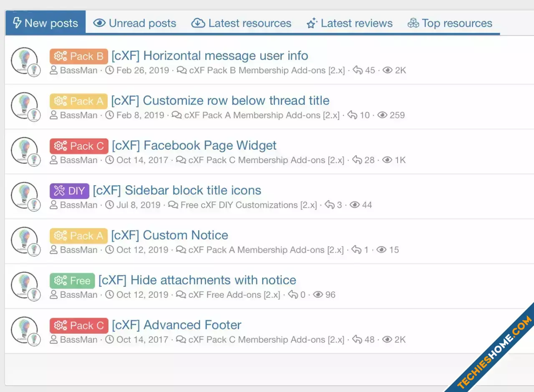
Task: Click the orange Pack B prefix label
Action: tap(79, 56)
